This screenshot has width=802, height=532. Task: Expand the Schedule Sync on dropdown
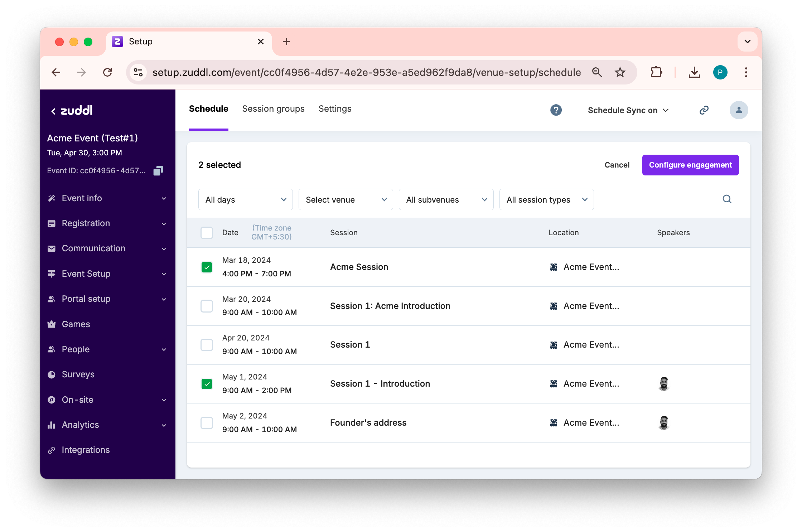[x=628, y=110]
